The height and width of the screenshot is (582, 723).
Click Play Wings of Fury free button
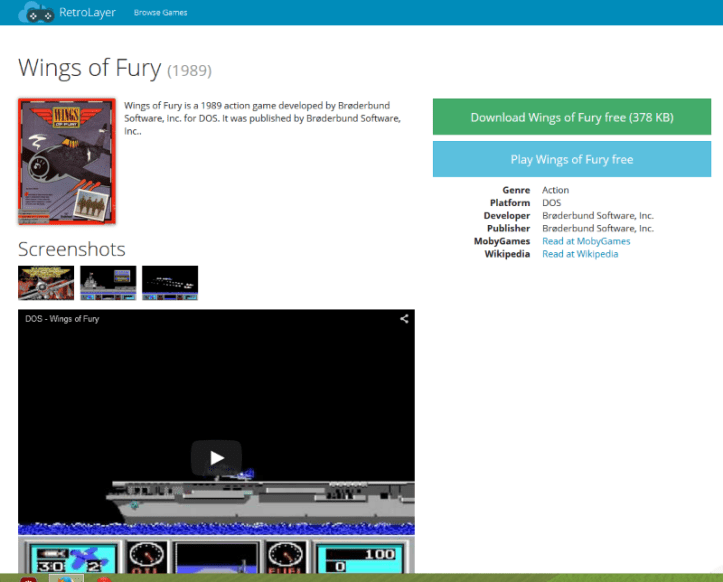572,159
